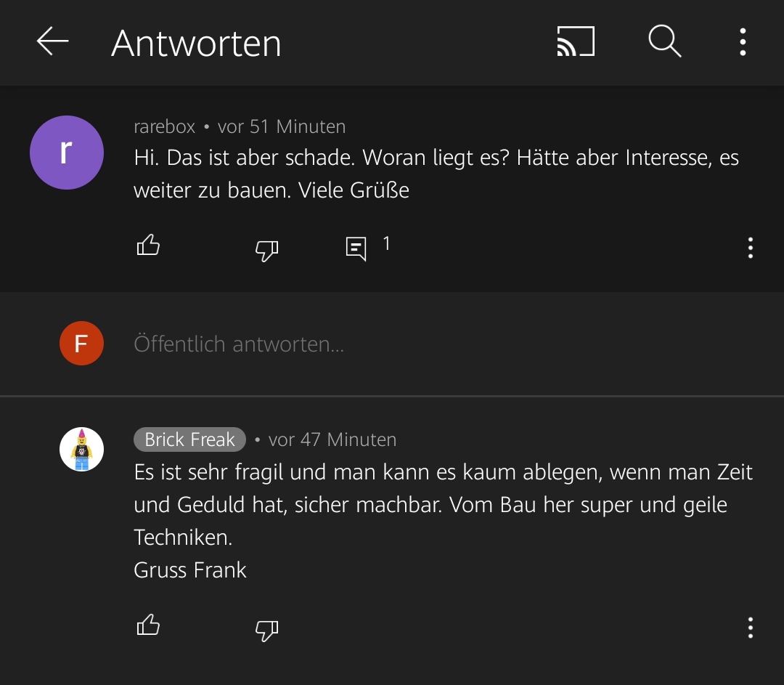Open more options for rarebox's comment
This screenshot has height=685, width=784.
click(x=750, y=248)
